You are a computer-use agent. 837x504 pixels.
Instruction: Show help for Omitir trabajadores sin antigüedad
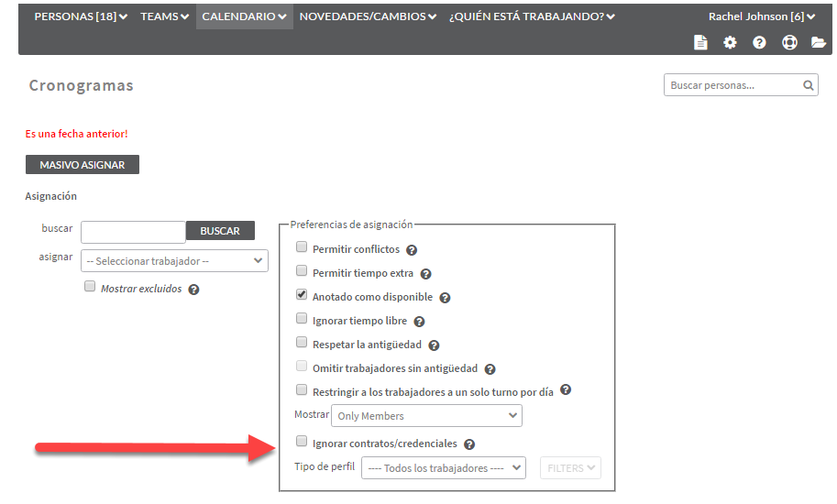[490, 369]
